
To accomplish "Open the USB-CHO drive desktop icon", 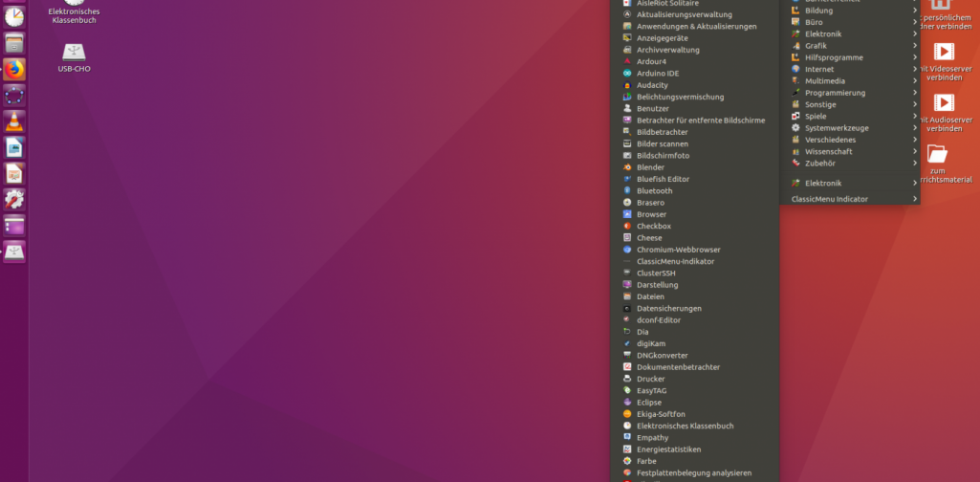I will coord(74,54).
